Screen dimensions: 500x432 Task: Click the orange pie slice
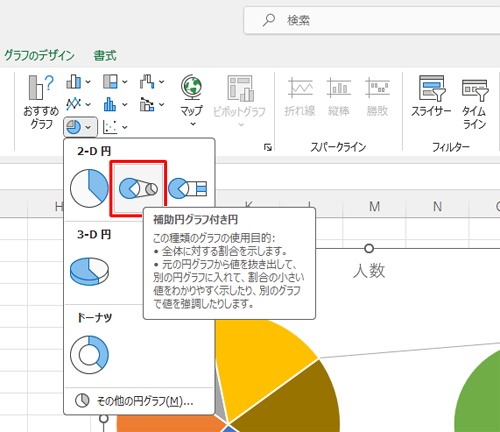(167, 425)
